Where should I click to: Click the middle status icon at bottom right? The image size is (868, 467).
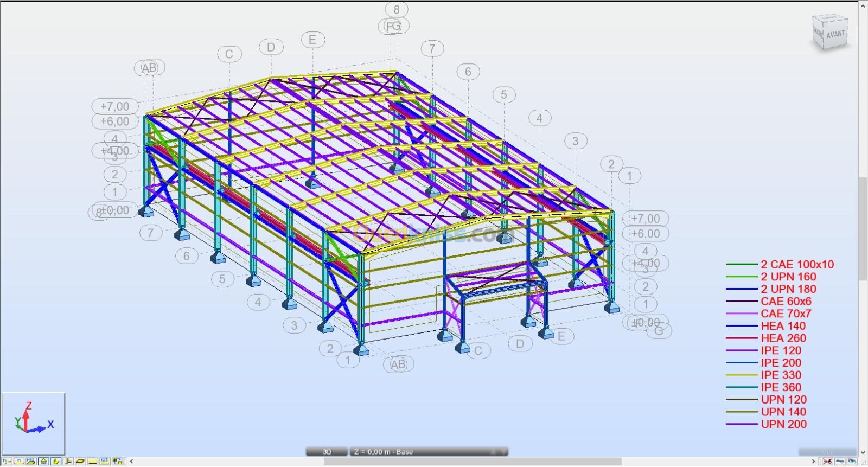coord(840,461)
